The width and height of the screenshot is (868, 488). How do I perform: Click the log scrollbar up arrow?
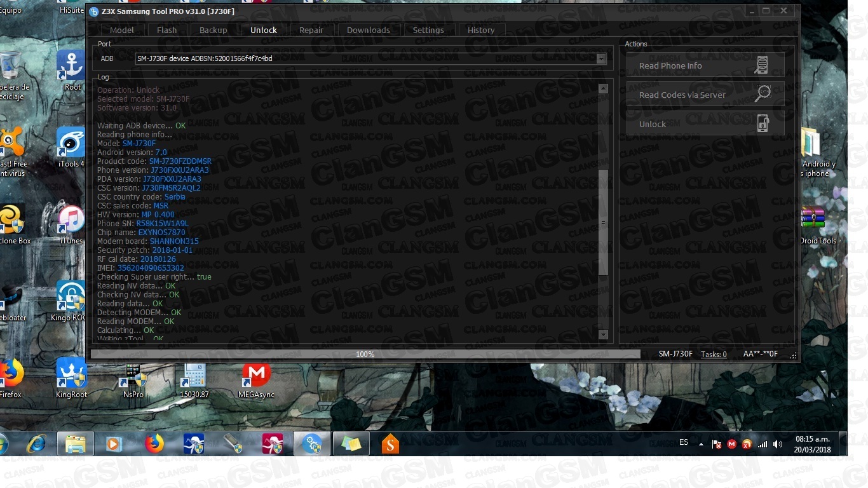[603, 88]
